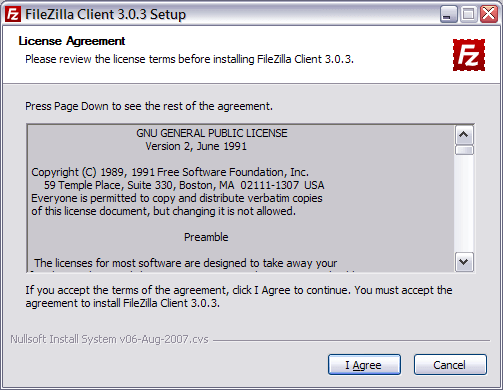The width and height of the screenshot is (503, 390).
Task: Click the Copyright Free Software Foundation line
Action: point(170,172)
